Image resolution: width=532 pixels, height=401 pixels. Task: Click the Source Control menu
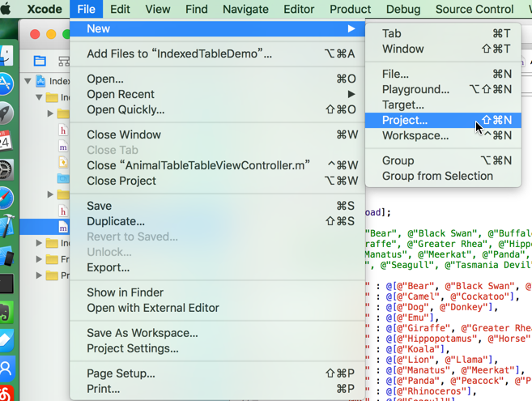point(474,9)
